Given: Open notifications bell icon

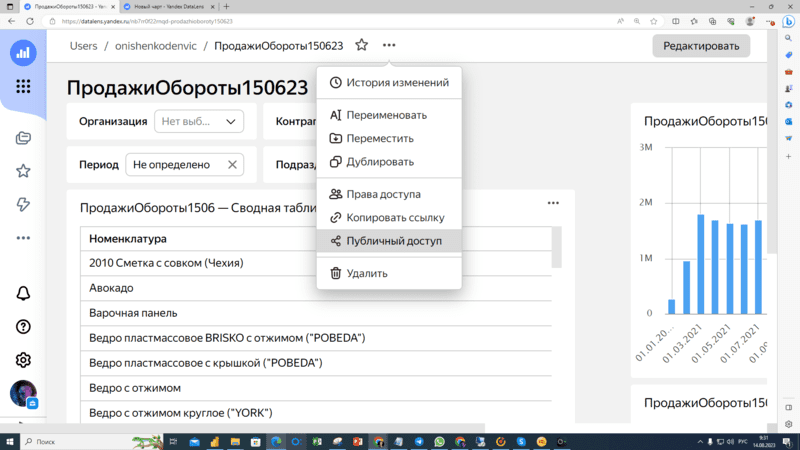Looking at the screenshot, I should (23, 294).
